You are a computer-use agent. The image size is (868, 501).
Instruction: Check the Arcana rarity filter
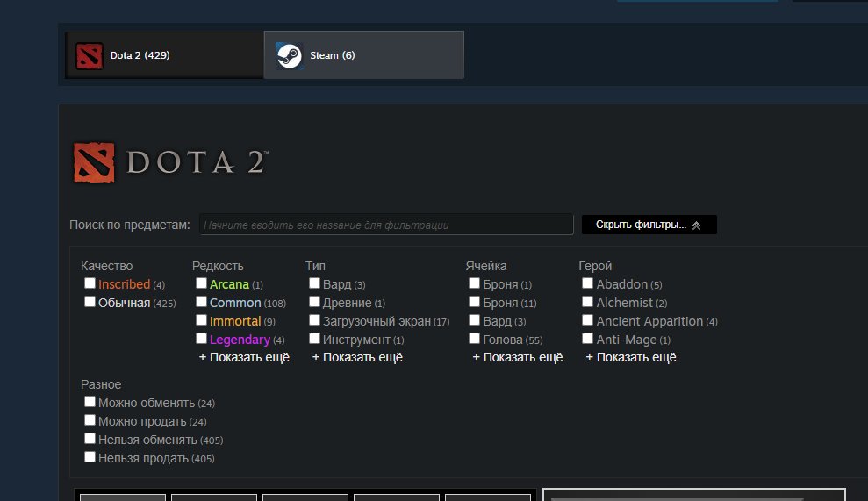[201, 284]
